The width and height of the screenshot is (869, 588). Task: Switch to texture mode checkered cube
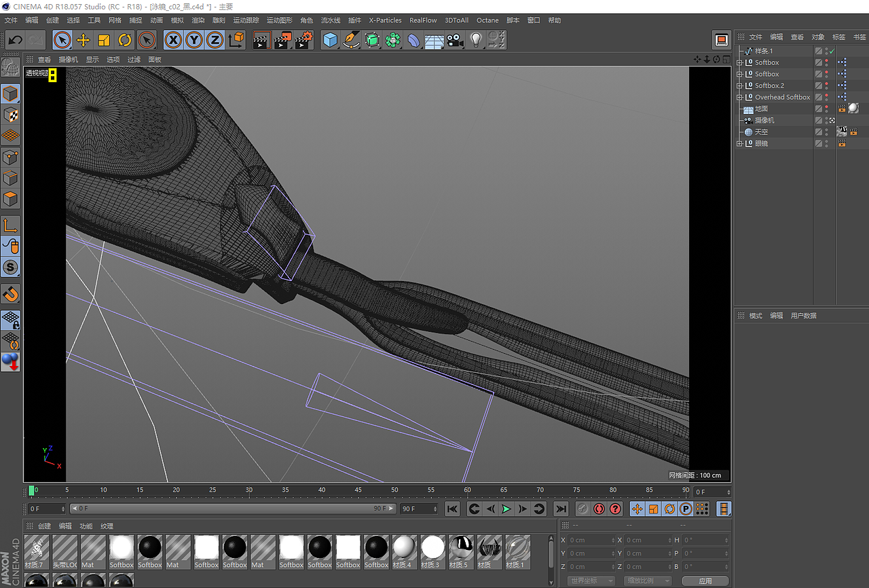(10, 115)
